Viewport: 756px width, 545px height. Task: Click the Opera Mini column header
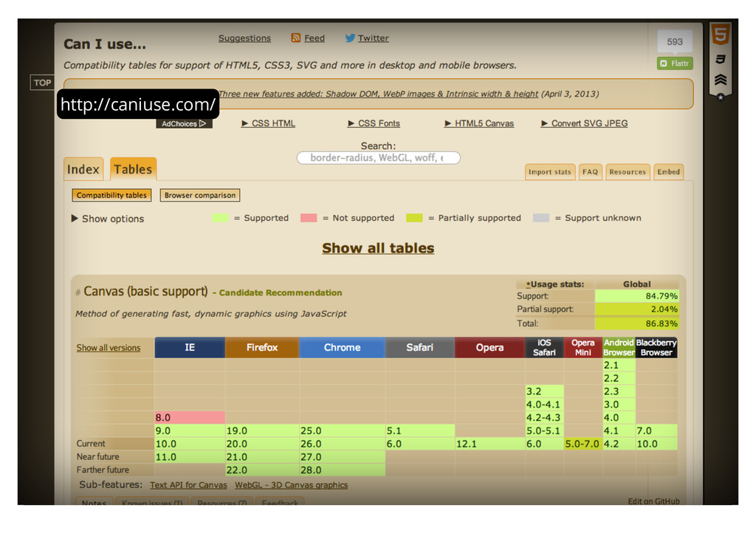point(583,348)
